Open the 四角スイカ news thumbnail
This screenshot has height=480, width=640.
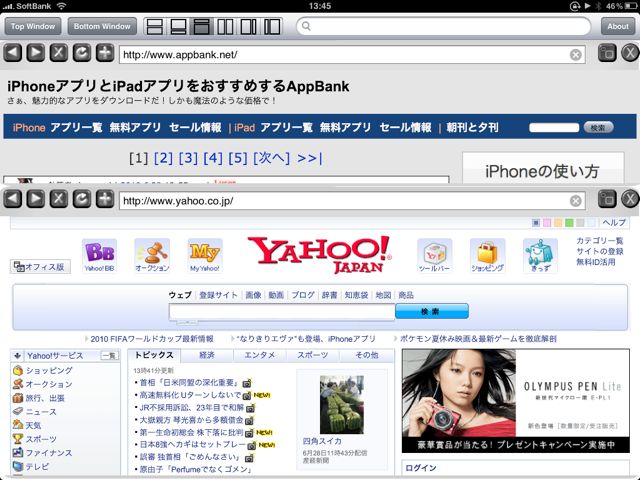click(342, 404)
